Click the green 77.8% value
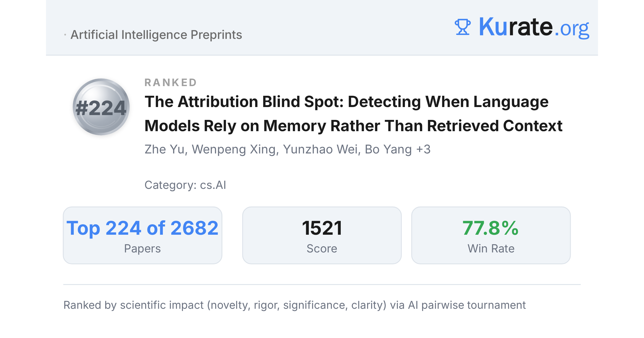Viewport: 644px width, 338px height. coord(491,228)
